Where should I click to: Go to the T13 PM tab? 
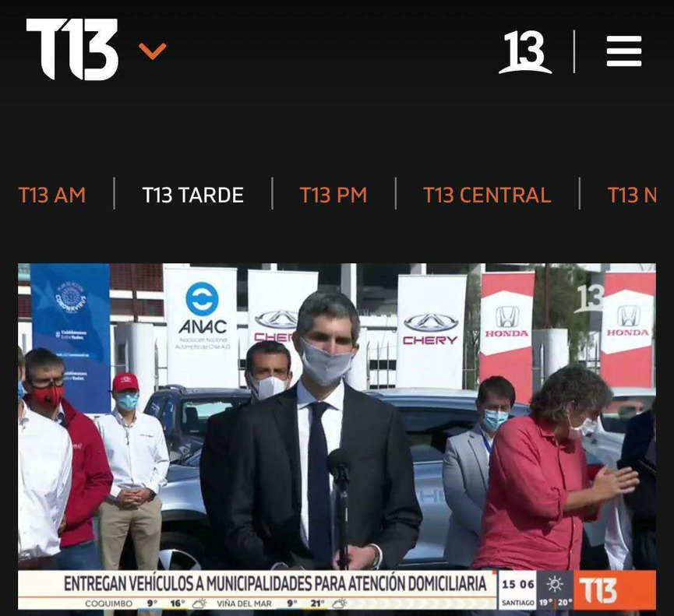333,195
